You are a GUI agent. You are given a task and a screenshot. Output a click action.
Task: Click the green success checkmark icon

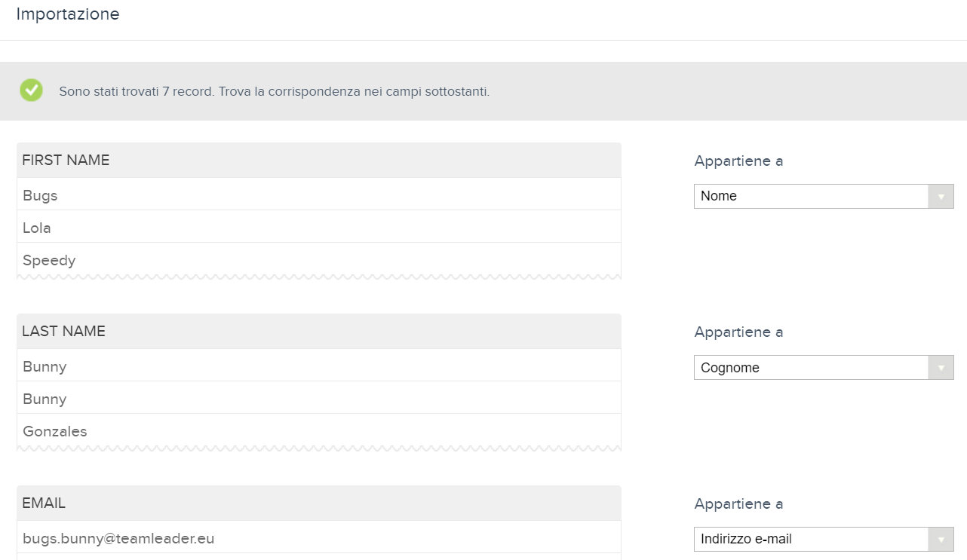click(31, 90)
